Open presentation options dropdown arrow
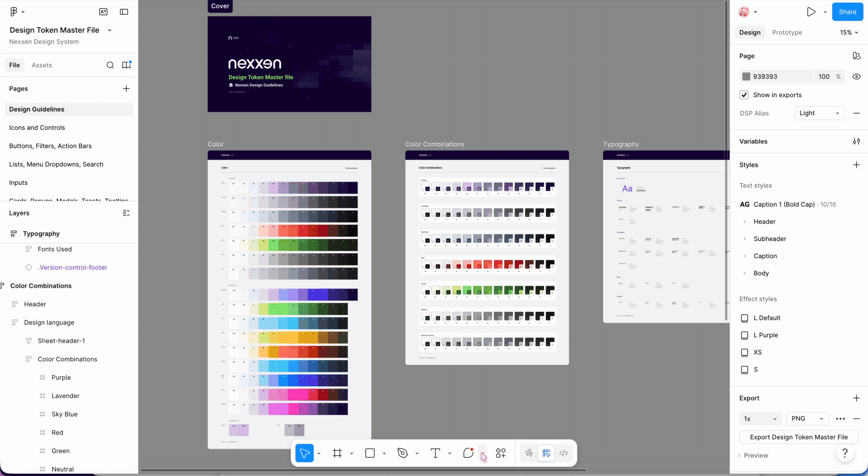 click(x=825, y=12)
